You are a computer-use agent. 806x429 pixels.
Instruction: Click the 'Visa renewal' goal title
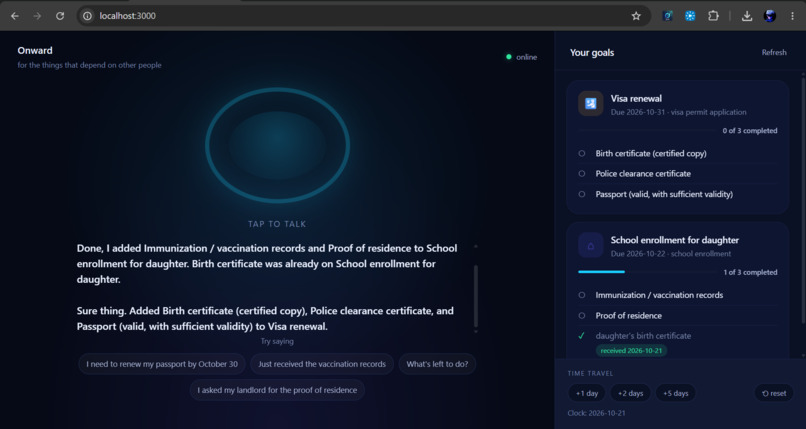[x=636, y=98]
